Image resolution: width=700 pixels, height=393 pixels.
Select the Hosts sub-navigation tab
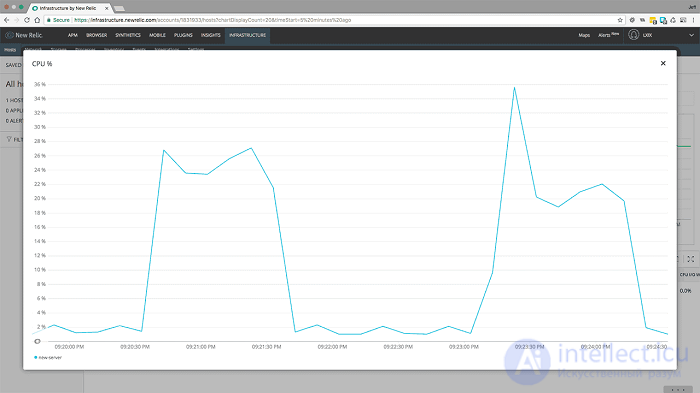point(10,50)
